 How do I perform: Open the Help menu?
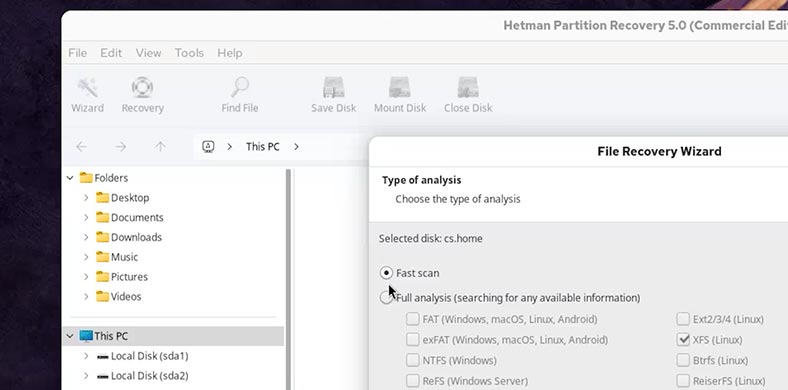pyautogui.click(x=230, y=53)
